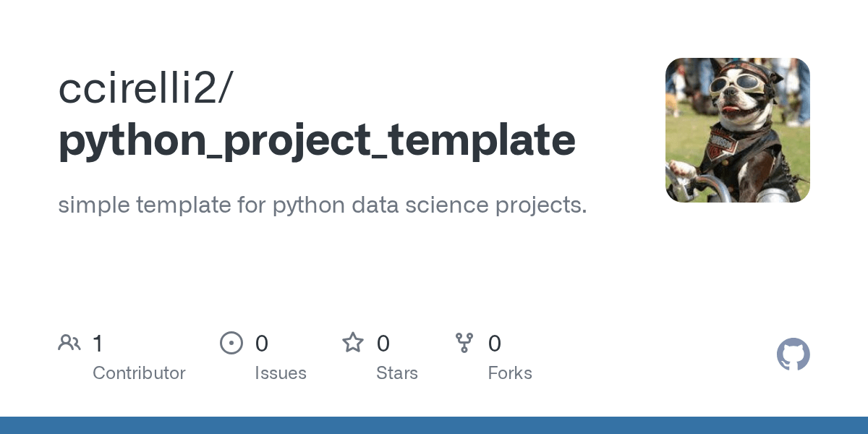Image resolution: width=868 pixels, height=434 pixels.
Task: Open the Issues label
Action: point(281,373)
